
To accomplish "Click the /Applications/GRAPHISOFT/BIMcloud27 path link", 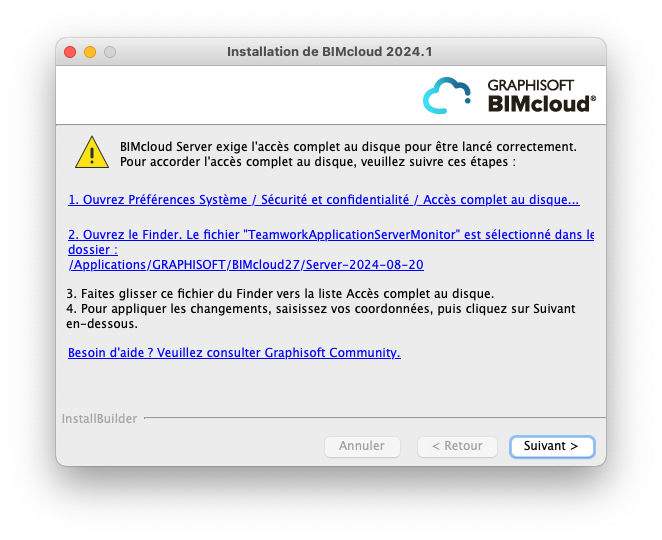I will coord(246,265).
